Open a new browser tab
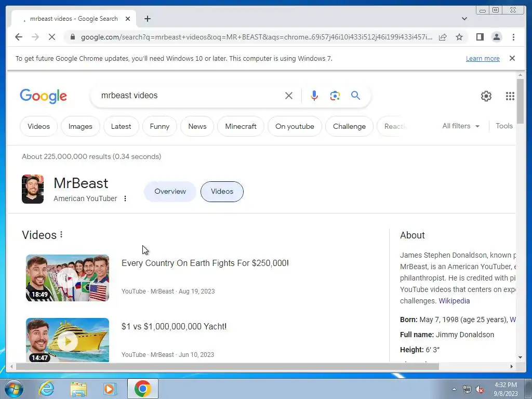Image resolution: width=532 pixels, height=399 pixels. [147, 19]
